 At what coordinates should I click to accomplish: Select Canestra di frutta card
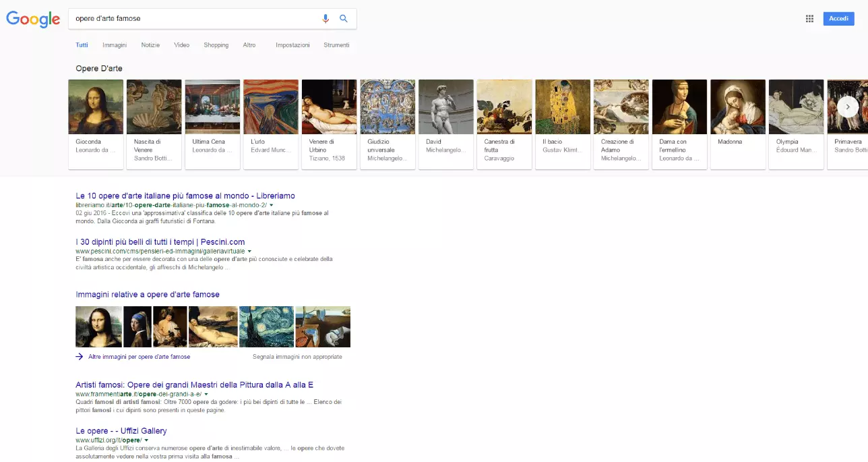pos(505,124)
